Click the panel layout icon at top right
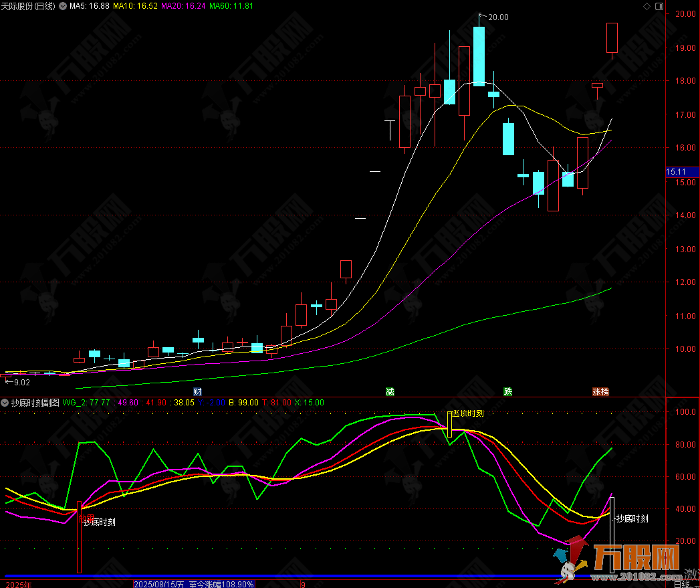Image resolution: width=700 pixels, height=588 pixels. (x=659, y=6)
